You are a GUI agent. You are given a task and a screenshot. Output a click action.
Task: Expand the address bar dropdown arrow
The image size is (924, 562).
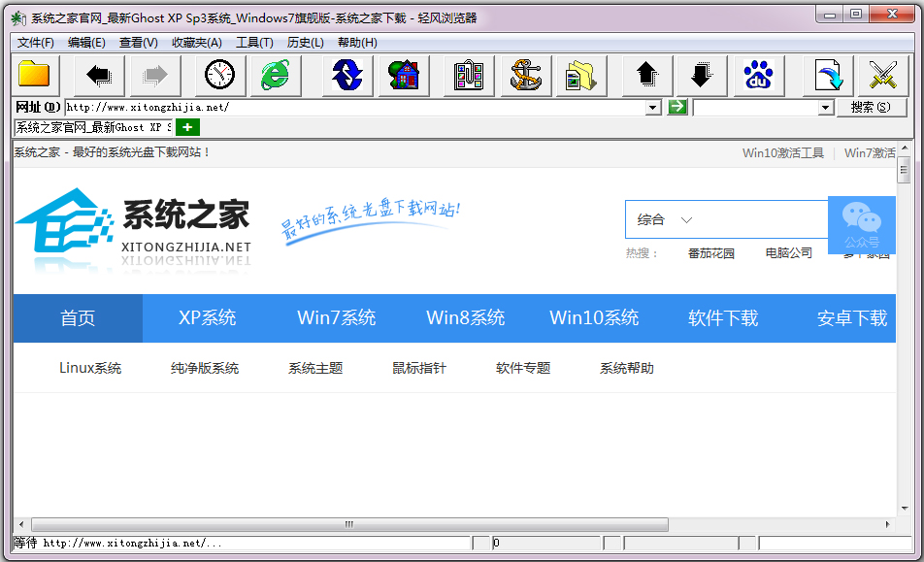pos(652,107)
